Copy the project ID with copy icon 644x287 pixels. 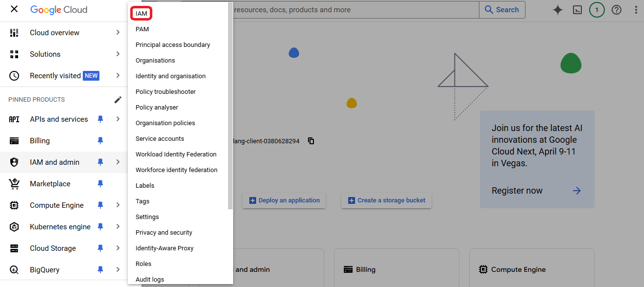[x=311, y=141]
